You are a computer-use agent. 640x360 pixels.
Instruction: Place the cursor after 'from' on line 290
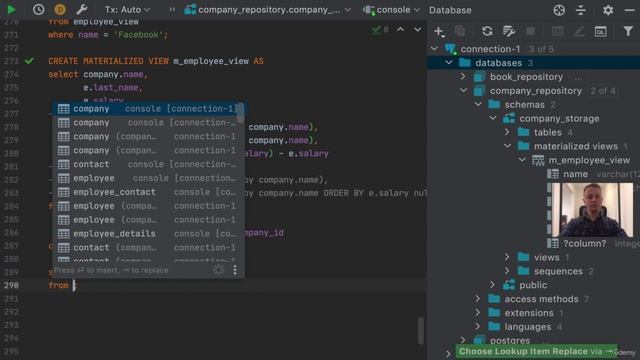(x=74, y=285)
